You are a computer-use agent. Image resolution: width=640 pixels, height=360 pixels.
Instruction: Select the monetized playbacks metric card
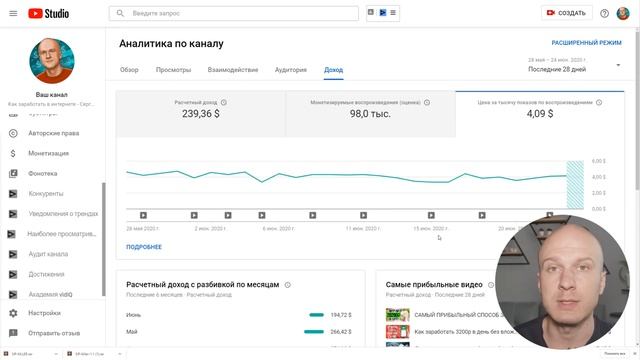[370, 114]
